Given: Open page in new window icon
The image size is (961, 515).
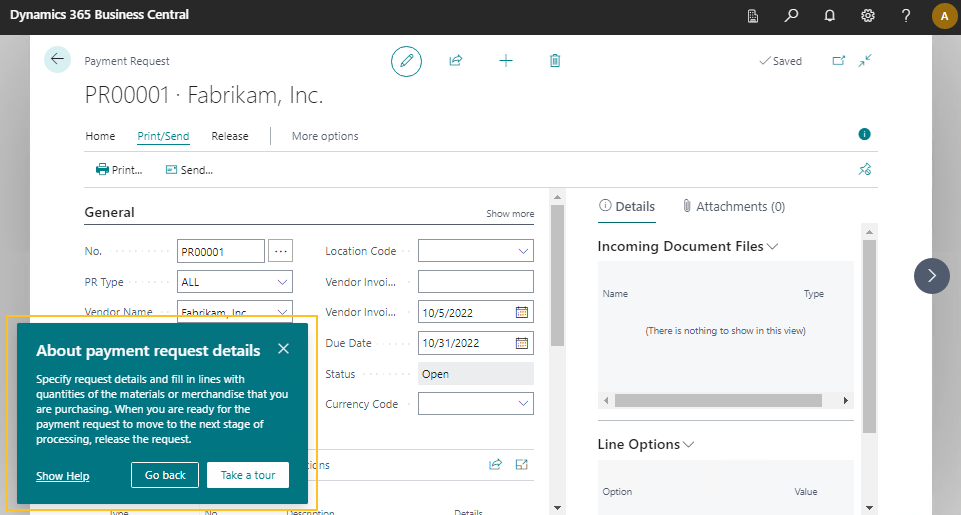Looking at the screenshot, I should (839, 61).
